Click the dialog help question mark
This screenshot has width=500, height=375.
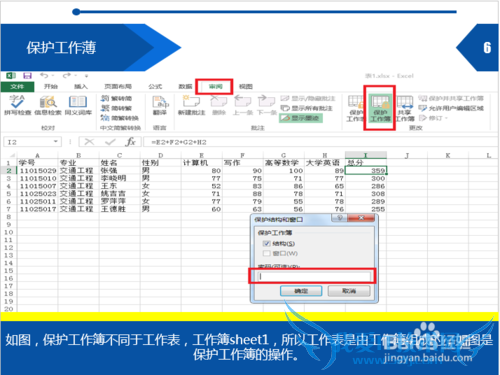click(340, 218)
